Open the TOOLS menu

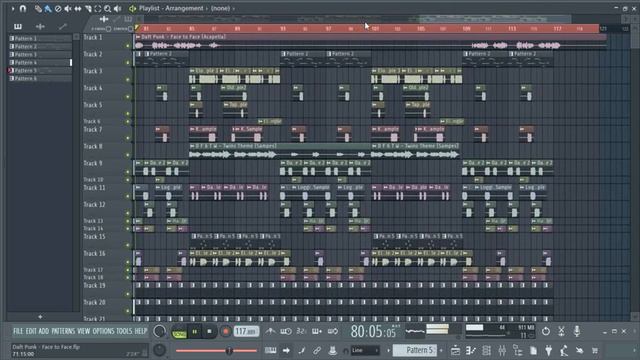124,331
